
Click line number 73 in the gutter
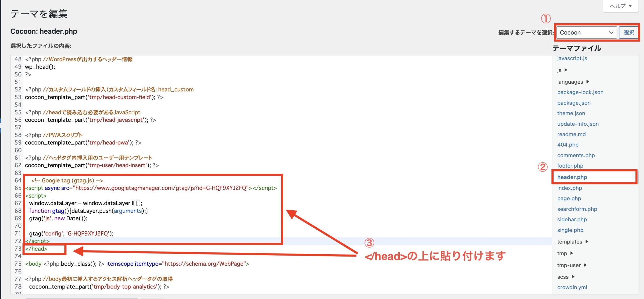point(18,249)
